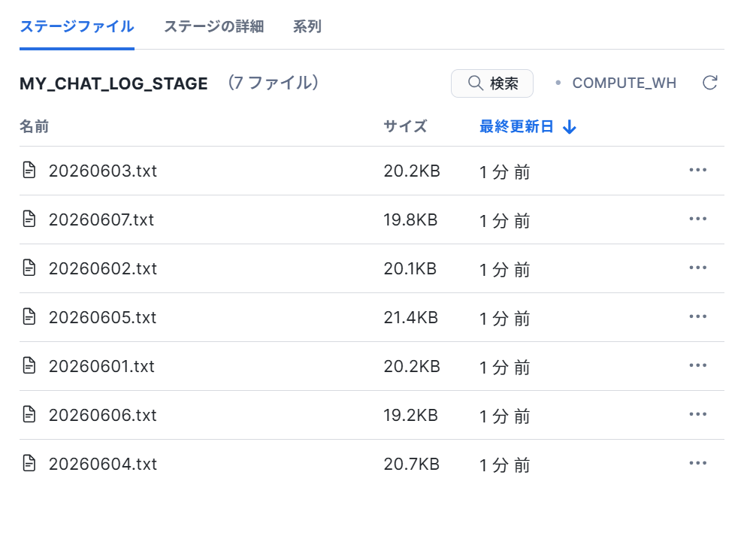Click the MY_CHAT_LOG_STAGE heading
This screenshot has height=560, width=750.
point(113,83)
